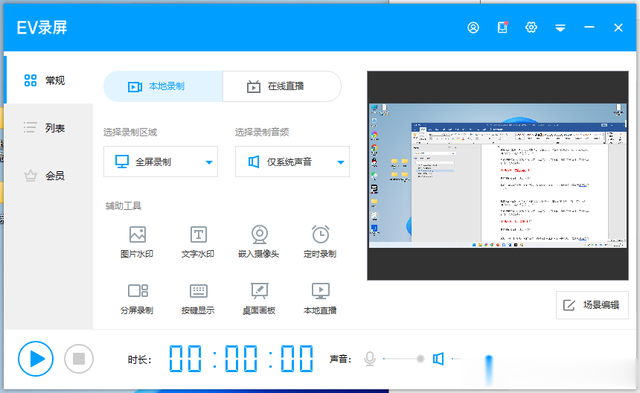Click the system sound volume slider handle
The image size is (640, 393).
click(x=489, y=360)
